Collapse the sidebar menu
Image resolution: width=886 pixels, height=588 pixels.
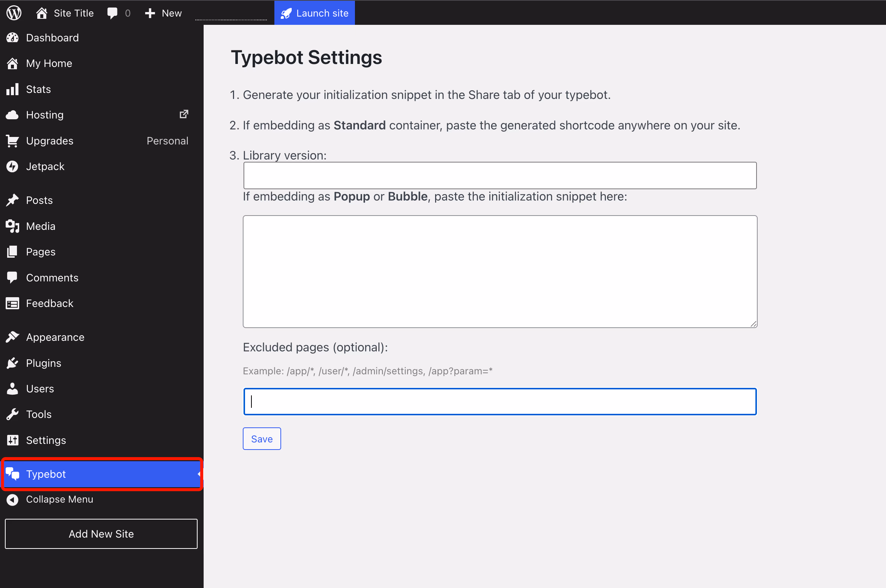pyautogui.click(x=59, y=499)
